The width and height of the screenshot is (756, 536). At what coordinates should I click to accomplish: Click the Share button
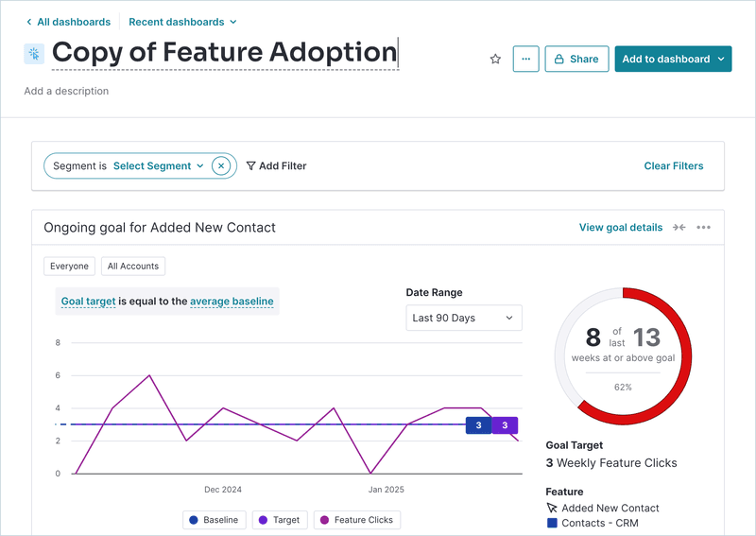[x=576, y=59]
